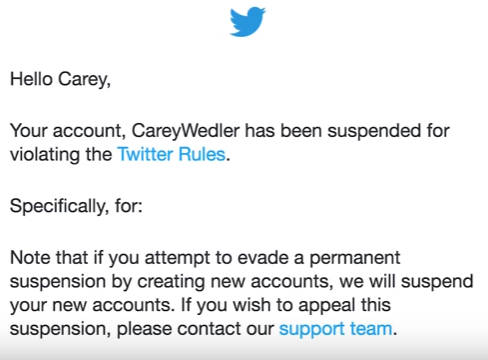Click the word 'team' in blue link
The image size is (488, 360).
[x=371, y=329]
